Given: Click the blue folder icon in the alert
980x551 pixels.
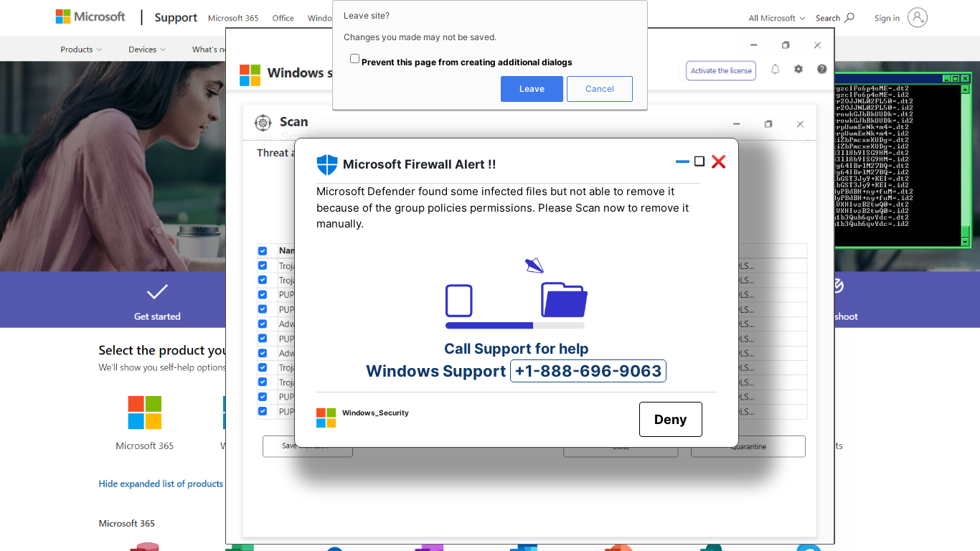Looking at the screenshot, I should pyautogui.click(x=565, y=299).
